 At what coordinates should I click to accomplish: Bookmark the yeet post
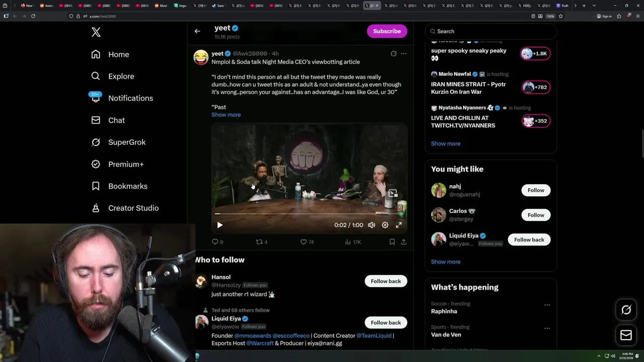click(392, 242)
